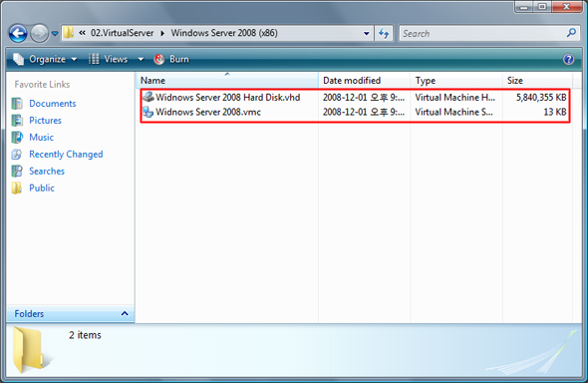The image size is (588, 383).
Task: Sort by the Type column header
Action: [x=456, y=80]
